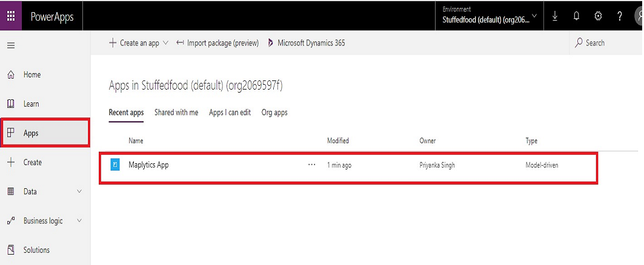Click the PowerApps title in header
644x265 pixels.
coord(52,16)
